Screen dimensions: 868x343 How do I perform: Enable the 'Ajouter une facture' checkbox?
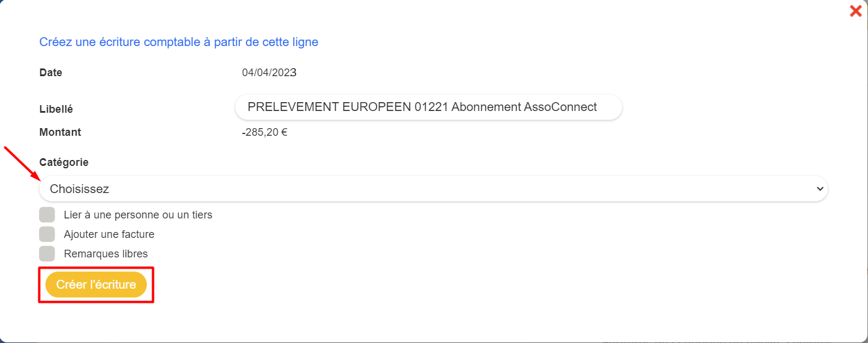tap(47, 234)
